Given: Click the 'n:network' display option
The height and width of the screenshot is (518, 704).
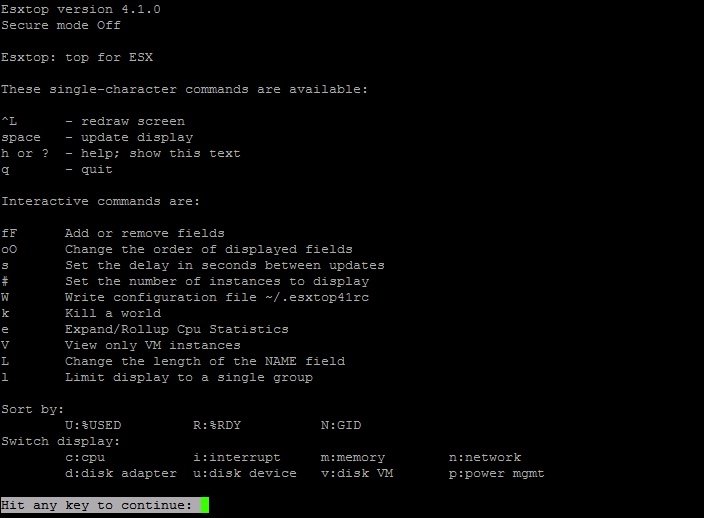Looking at the screenshot, I should point(485,457).
